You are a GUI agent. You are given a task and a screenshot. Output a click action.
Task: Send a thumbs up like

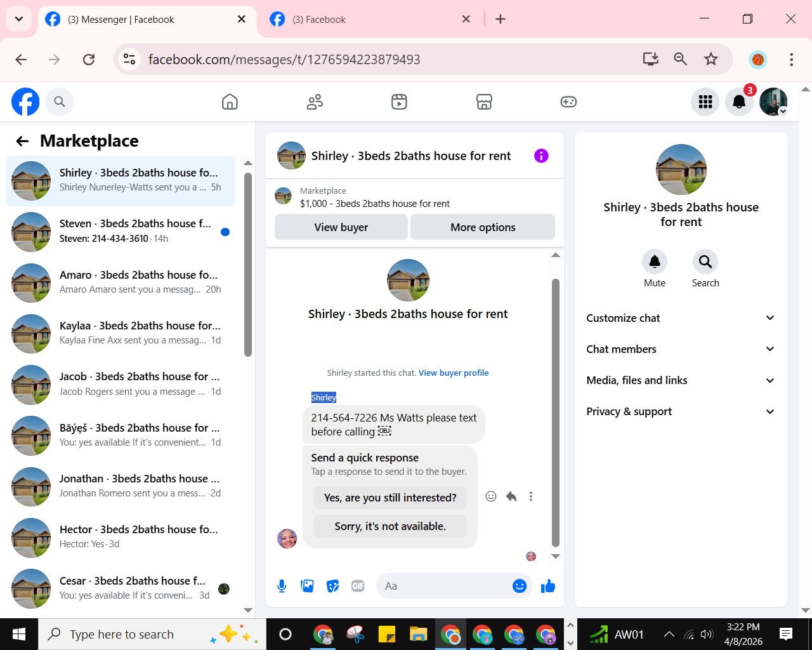click(548, 586)
